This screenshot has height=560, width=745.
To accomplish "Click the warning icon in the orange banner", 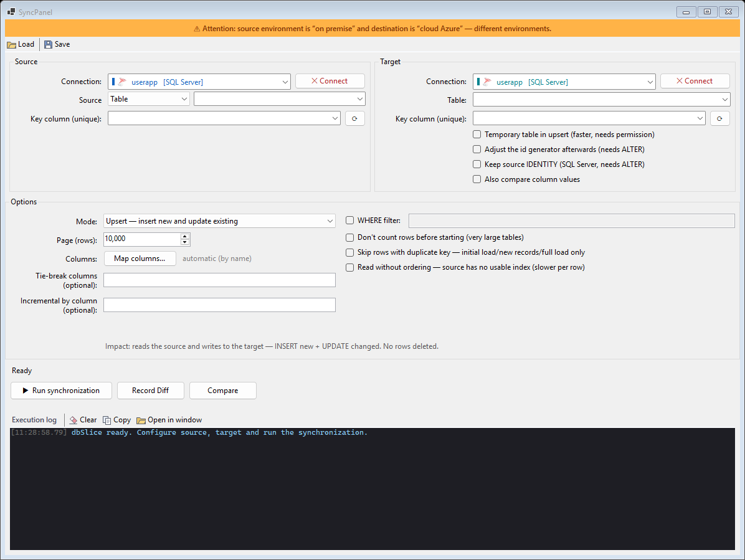I will (197, 29).
